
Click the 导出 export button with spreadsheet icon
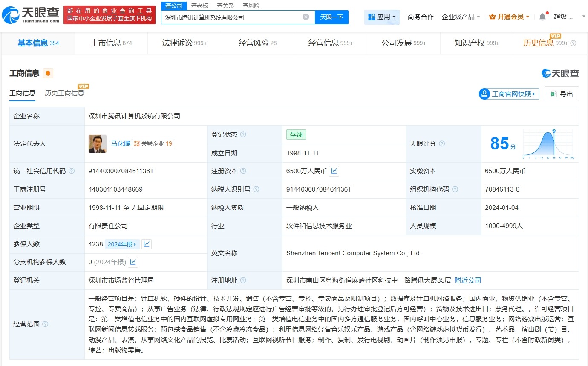pos(562,94)
